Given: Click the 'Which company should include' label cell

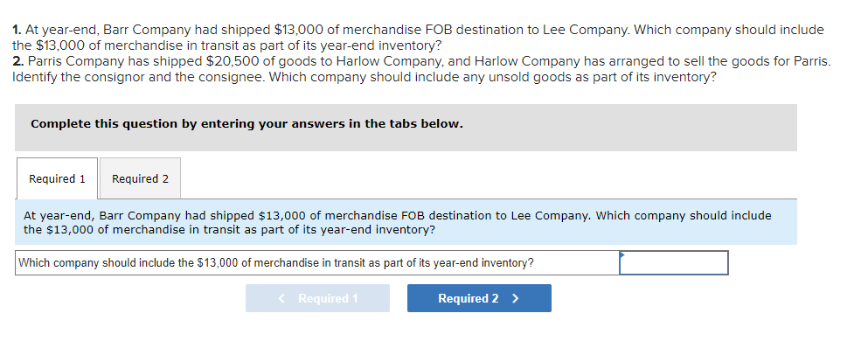Looking at the screenshot, I should pyautogui.click(x=276, y=262).
